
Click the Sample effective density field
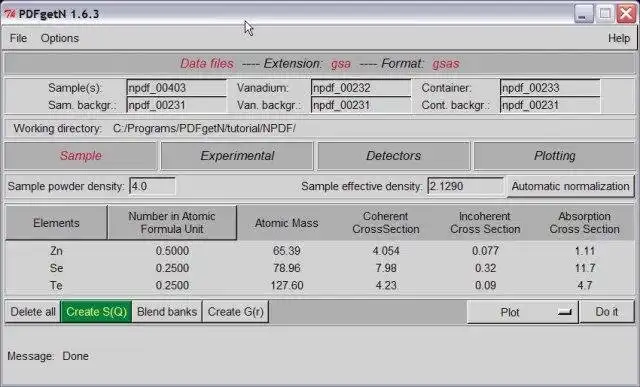pos(466,186)
